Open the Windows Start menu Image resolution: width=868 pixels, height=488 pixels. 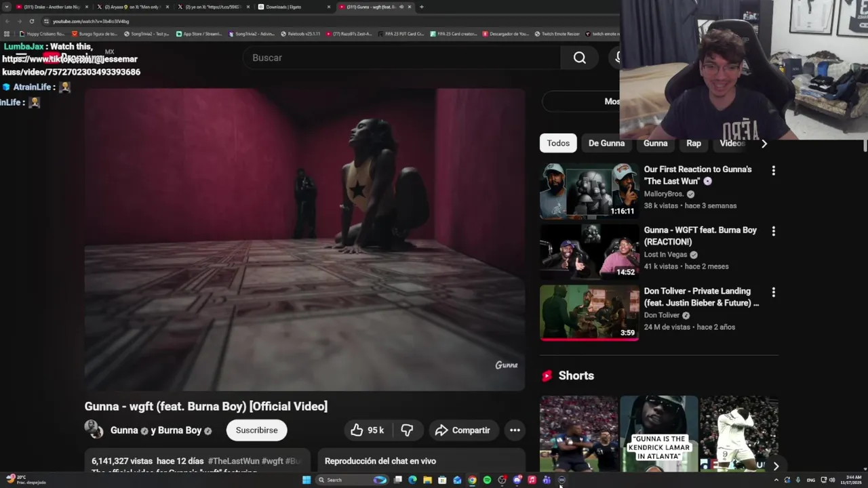point(307,480)
